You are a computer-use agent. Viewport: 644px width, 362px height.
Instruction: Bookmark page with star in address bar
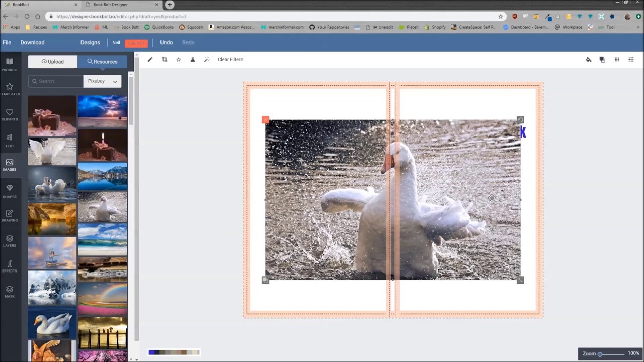pyautogui.click(x=501, y=16)
